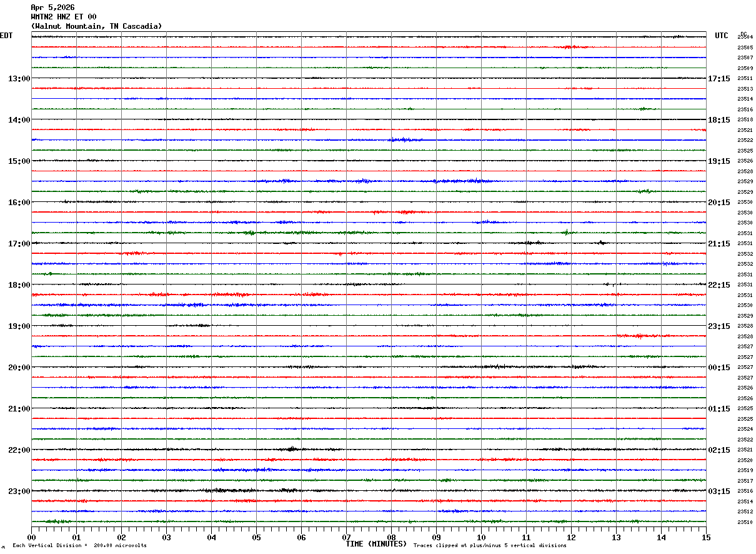Image resolution: width=756 pixels, height=554 pixels.
Task: Click the "TIME (MINUTES)" axis title
Action: [376, 544]
